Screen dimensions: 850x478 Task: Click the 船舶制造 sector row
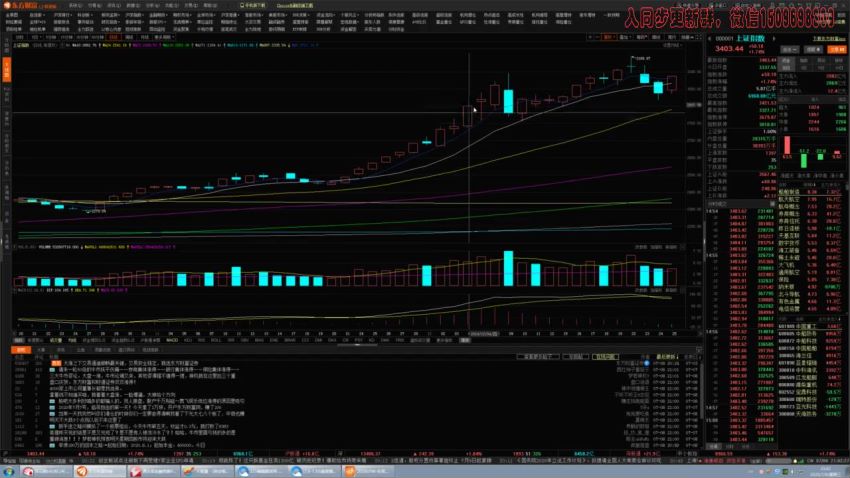(810, 192)
